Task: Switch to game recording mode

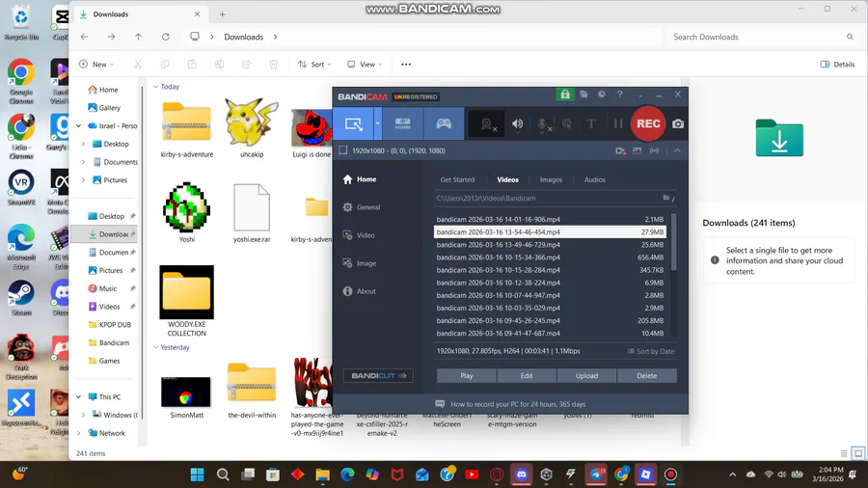Action: click(444, 123)
